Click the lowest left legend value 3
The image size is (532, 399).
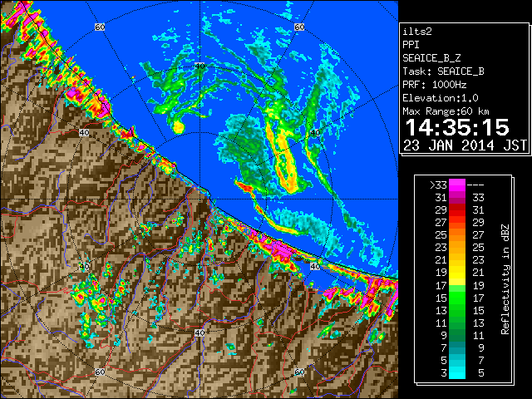(x=444, y=373)
